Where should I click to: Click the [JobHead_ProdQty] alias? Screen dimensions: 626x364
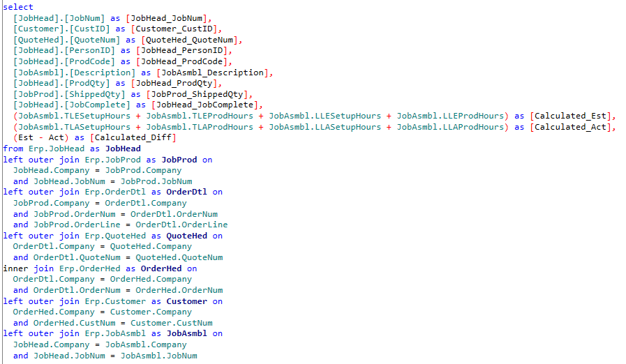(x=174, y=84)
